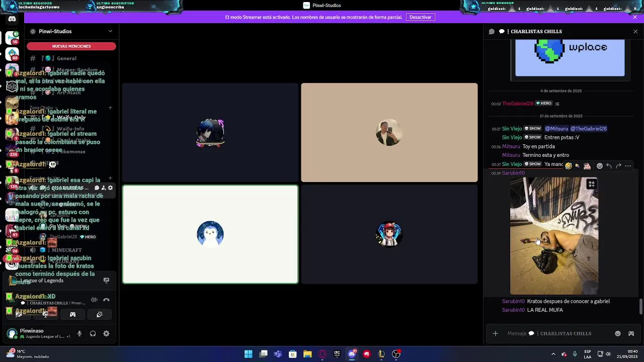The width and height of the screenshot is (644, 362).
Task: Click the @TheGabriel28 mention
Action: point(589,129)
